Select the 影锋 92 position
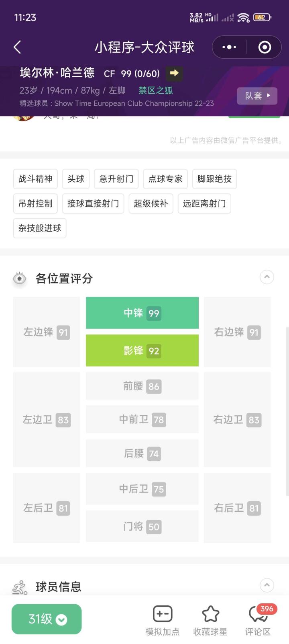289x644 pixels. point(142,351)
